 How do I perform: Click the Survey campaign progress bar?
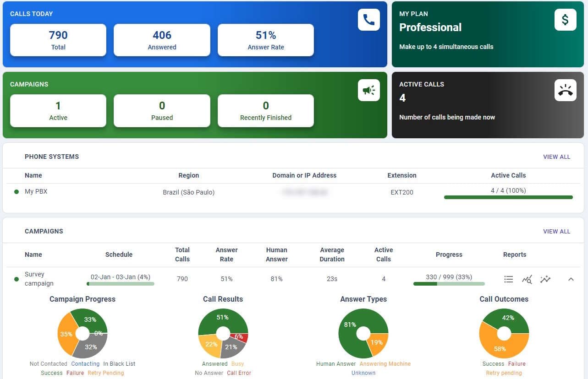click(x=449, y=283)
